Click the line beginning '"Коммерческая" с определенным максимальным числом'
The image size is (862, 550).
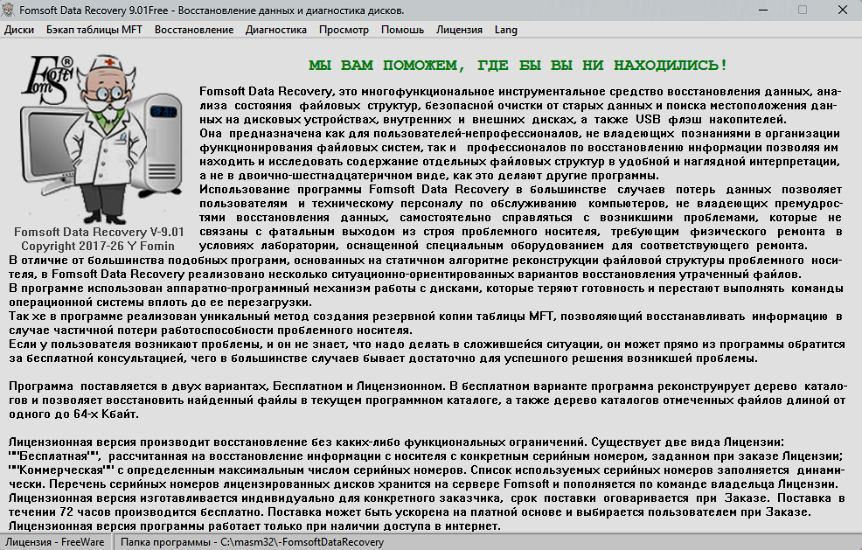426,470
